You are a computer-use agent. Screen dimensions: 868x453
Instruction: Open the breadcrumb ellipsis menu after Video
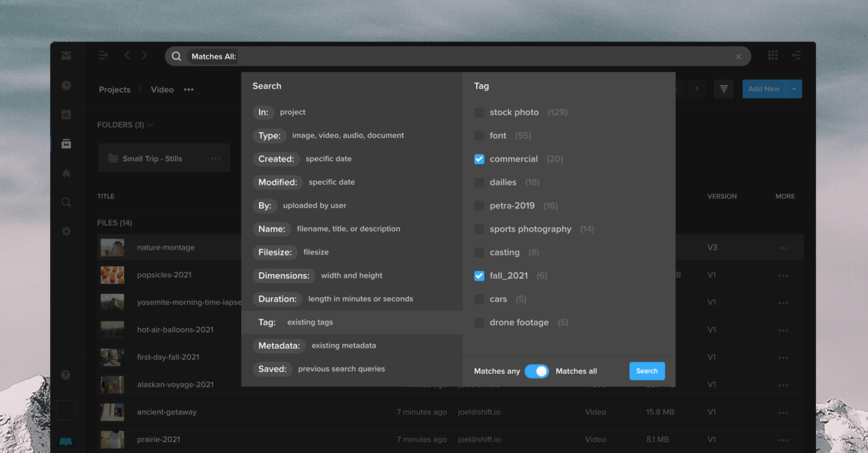pos(188,89)
